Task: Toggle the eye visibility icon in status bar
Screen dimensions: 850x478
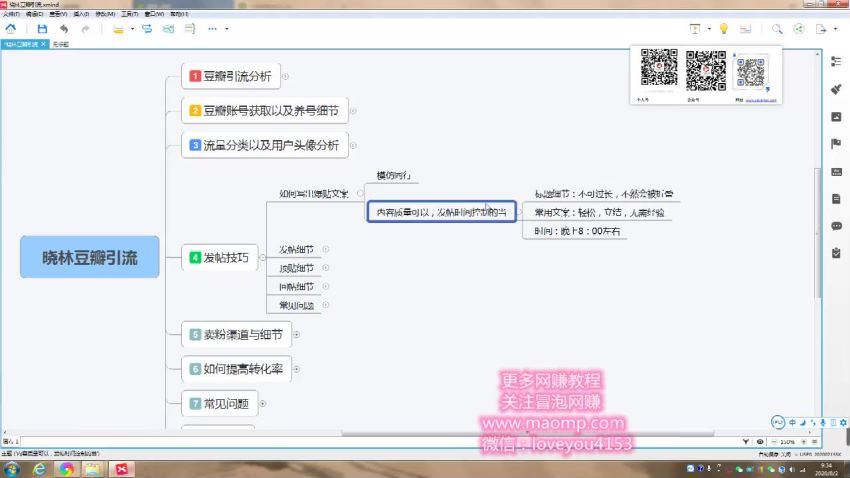Action: (760, 442)
